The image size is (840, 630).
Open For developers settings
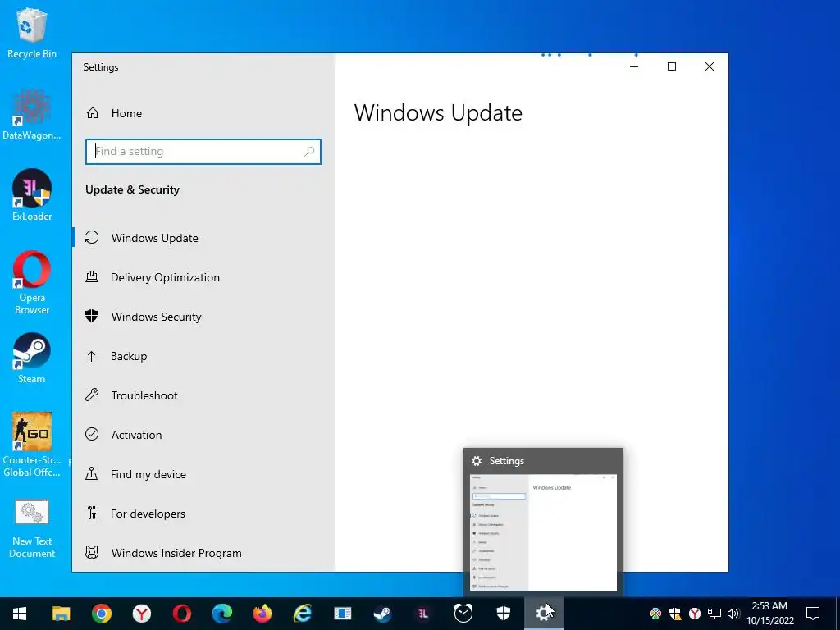pyautogui.click(x=203, y=514)
